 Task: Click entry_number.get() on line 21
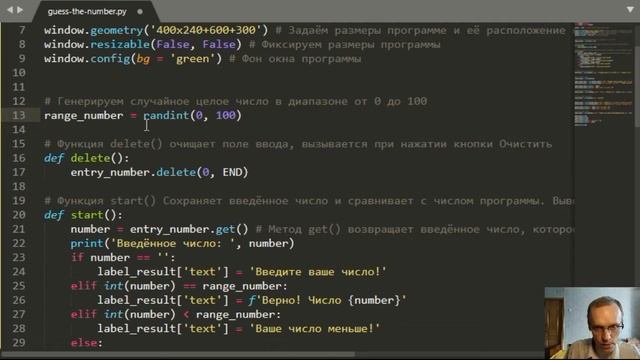coord(189,229)
